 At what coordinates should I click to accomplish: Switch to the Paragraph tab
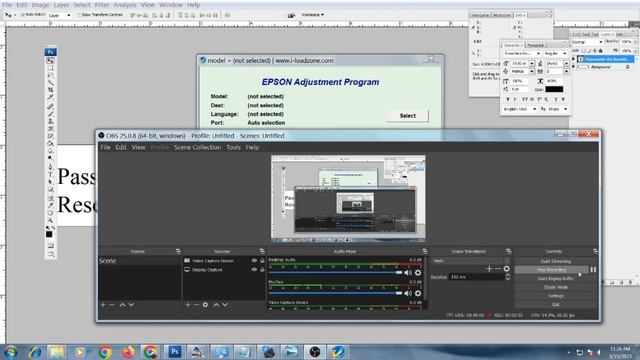(x=535, y=45)
